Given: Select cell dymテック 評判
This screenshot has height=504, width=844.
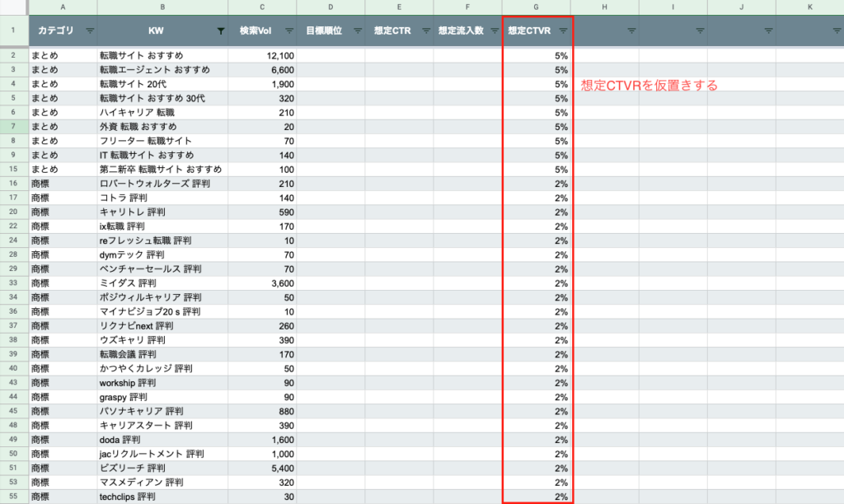Looking at the screenshot, I should [162, 255].
